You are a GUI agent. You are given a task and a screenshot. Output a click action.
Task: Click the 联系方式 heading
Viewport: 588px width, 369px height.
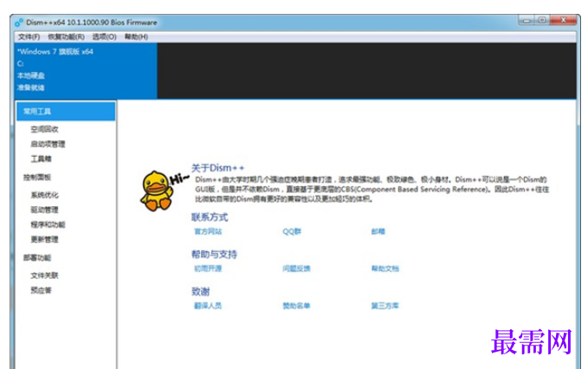coord(210,217)
